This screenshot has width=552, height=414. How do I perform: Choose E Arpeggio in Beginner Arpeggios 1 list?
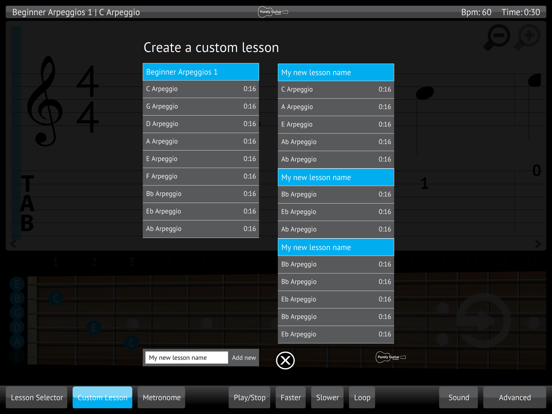coord(201,159)
